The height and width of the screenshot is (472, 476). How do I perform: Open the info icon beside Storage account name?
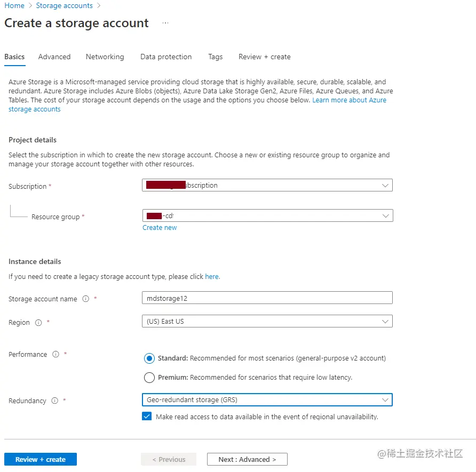85,299
